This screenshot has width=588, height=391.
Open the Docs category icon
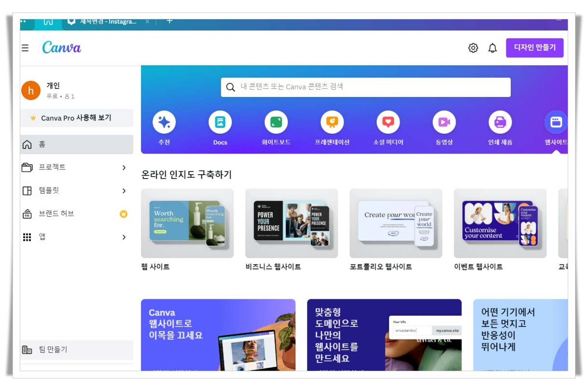pyautogui.click(x=220, y=122)
